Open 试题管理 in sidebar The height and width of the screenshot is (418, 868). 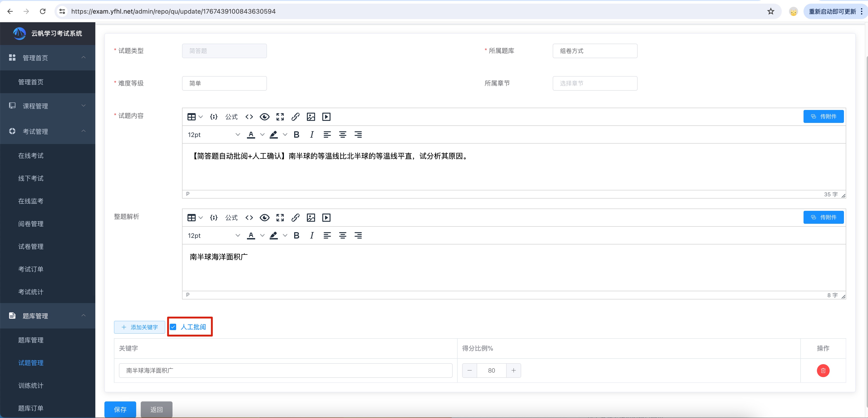tap(31, 363)
